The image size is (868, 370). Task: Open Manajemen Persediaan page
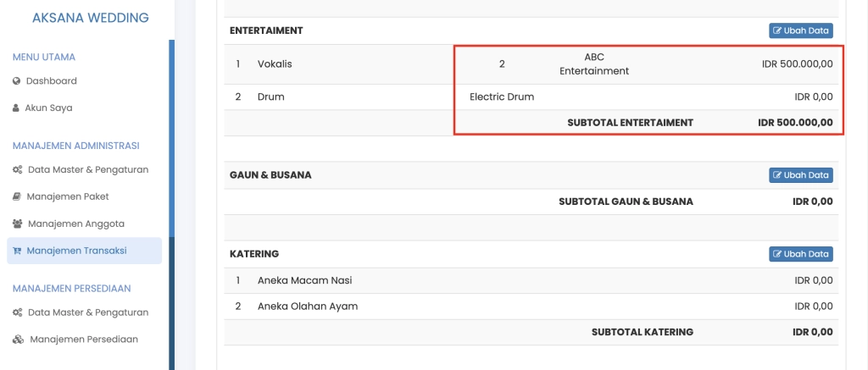pos(84,340)
